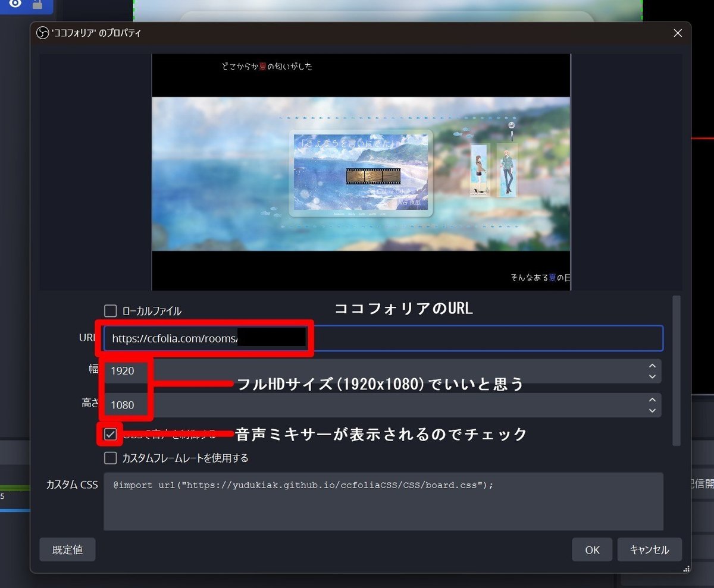Enable カスタムフレームレートを使用する
714x588 pixels.
[x=110, y=458]
